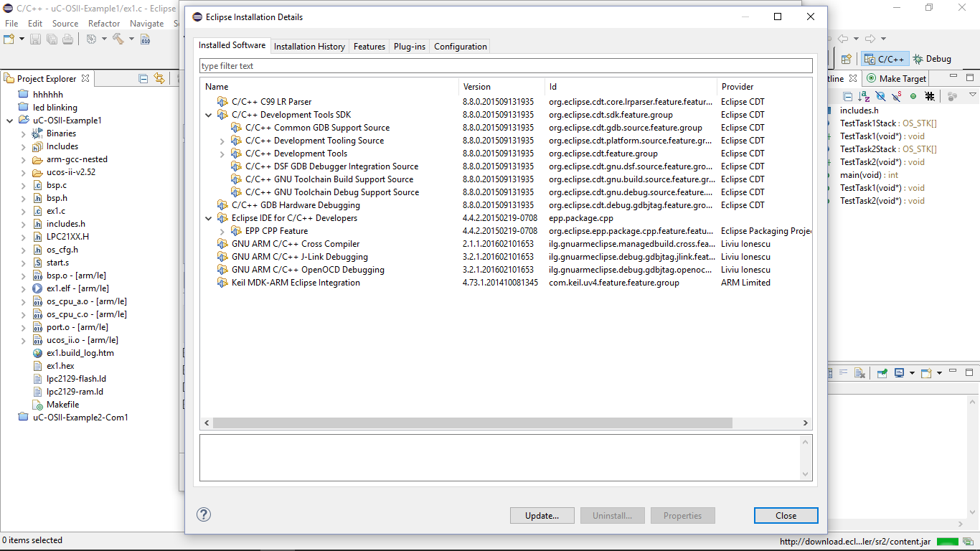Open the Refactor menu
The width and height of the screenshot is (980, 551).
(104, 24)
